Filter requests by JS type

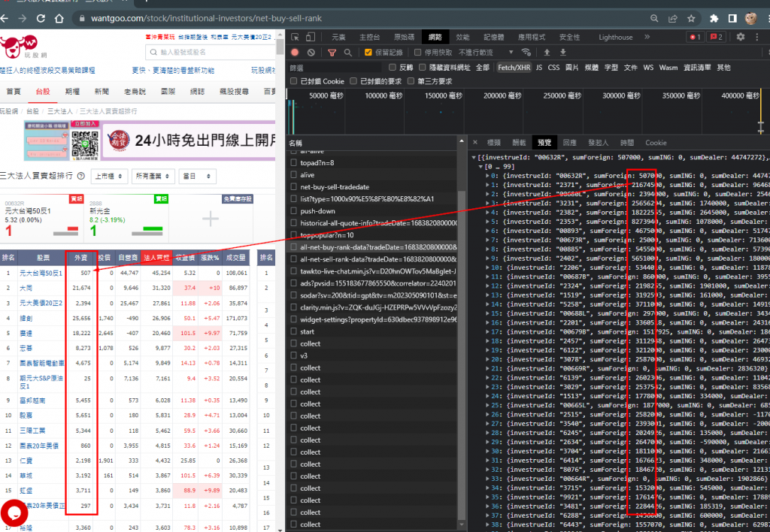(539, 67)
